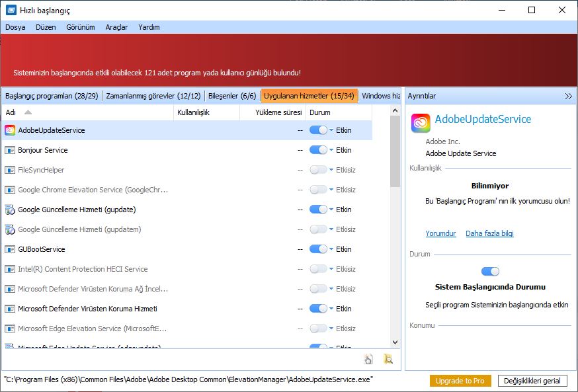Click the scrollbar down arrow of service list
Screen dimensions: 578x392
tap(395, 342)
